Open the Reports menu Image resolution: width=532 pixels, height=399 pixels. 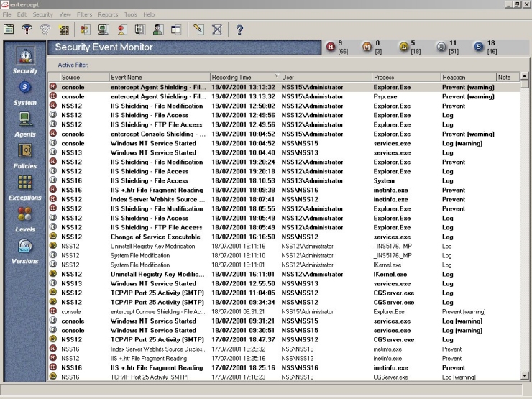tap(108, 14)
